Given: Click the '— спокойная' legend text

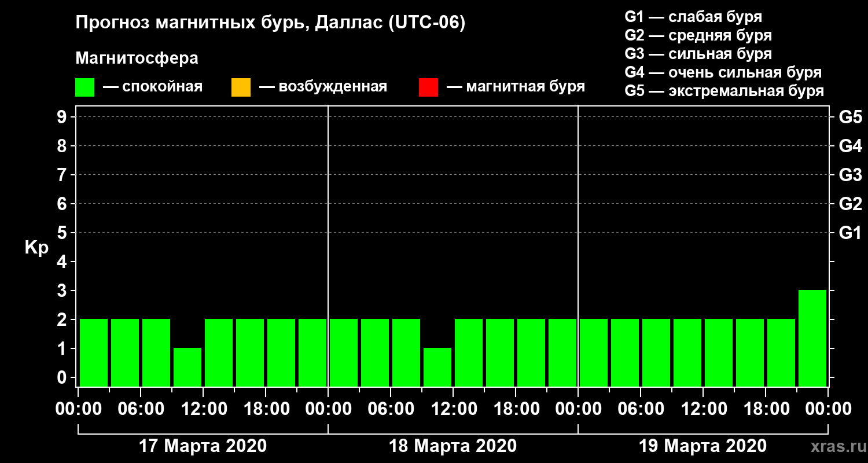Looking at the screenshot, I should (153, 87).
